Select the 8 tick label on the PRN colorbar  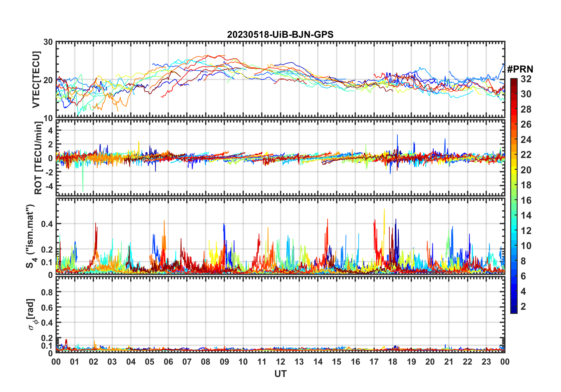[523, 261]
